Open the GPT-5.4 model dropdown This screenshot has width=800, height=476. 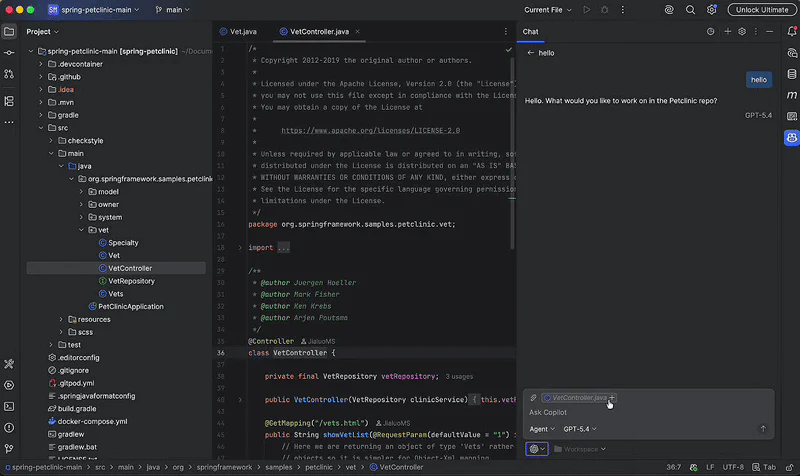(x=580, y=429)
